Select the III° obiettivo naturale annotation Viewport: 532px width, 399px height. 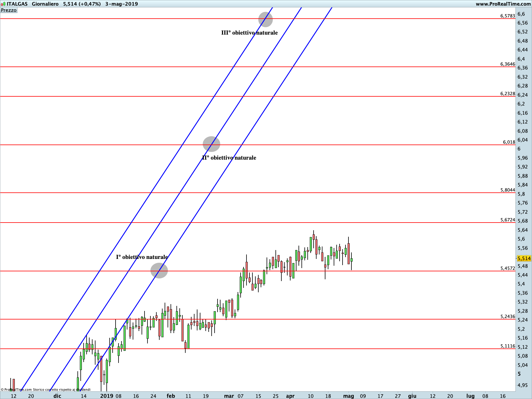point(249,33)
